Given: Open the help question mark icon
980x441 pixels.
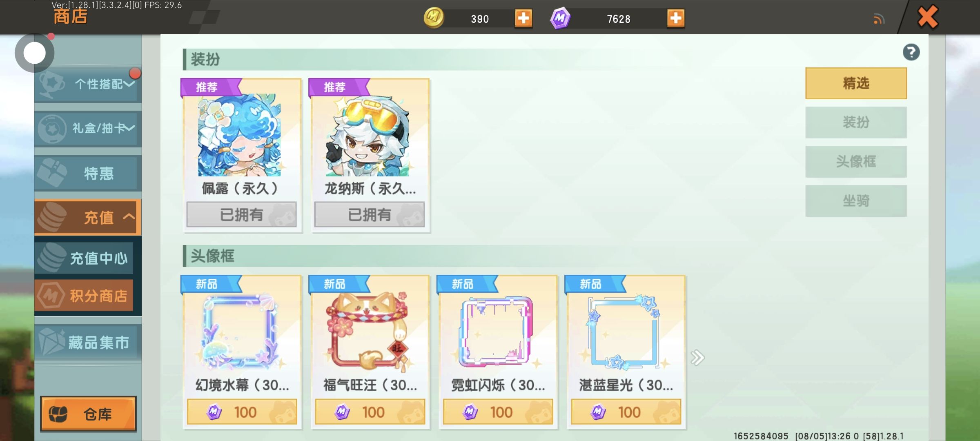Looking at the screenshot, I should (911, 52).
